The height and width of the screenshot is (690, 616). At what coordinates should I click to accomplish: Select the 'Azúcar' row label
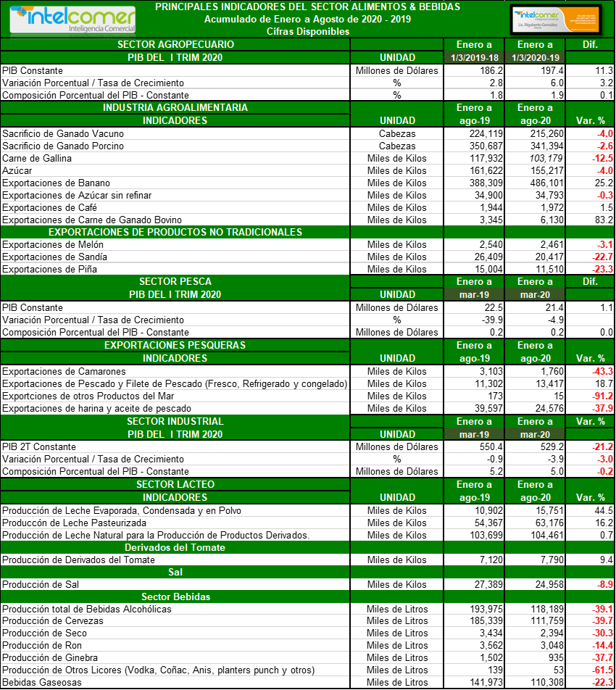17,171
